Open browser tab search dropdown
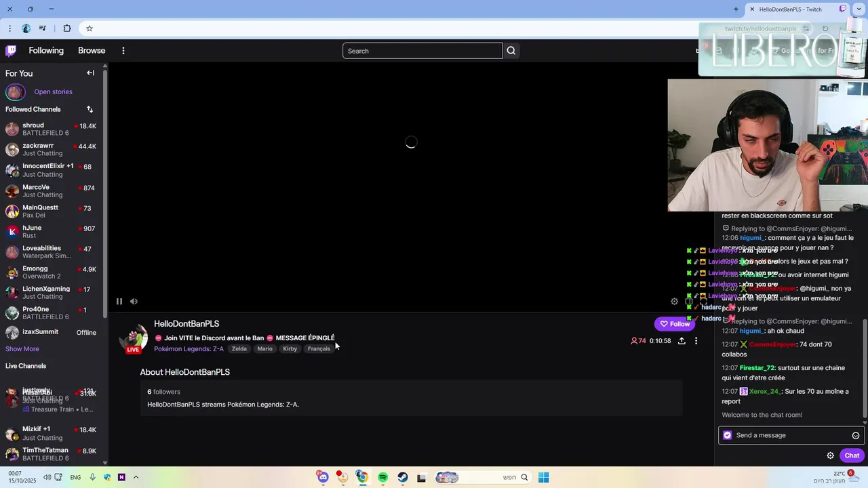The height and width of the screenshot is (488, 868). [860, 9]
